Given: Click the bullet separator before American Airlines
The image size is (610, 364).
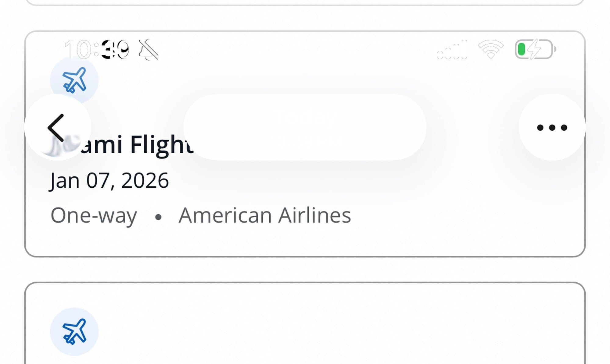Looking at the screenshot, I should (x=158, y=217).
